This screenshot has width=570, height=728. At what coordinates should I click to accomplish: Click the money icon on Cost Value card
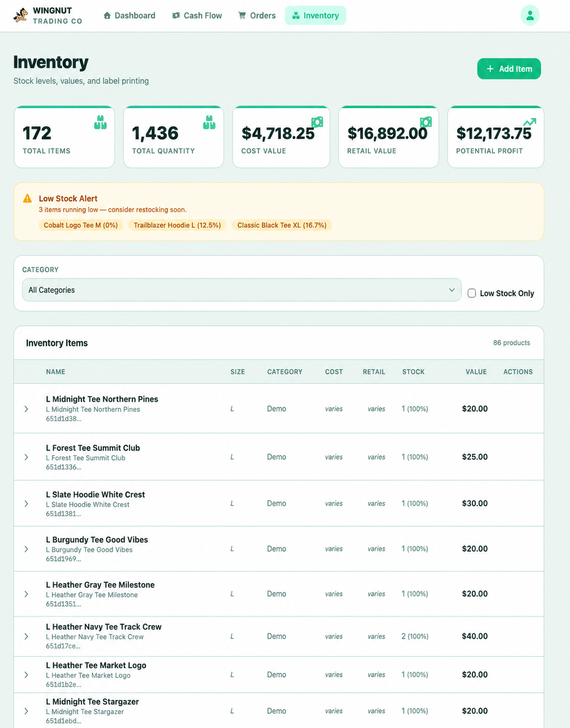(x=317, y=122)
